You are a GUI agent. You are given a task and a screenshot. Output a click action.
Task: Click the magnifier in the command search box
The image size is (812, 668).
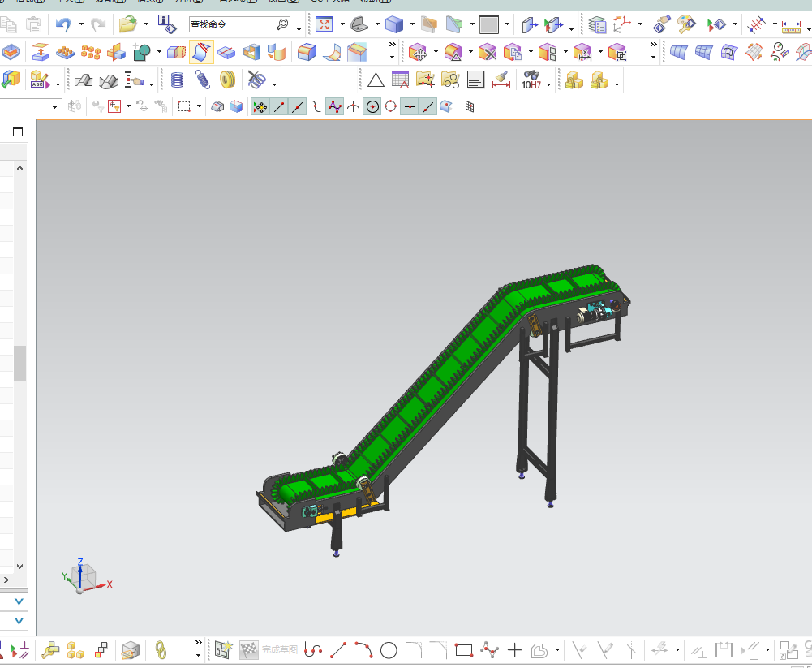tap(282, 24)
